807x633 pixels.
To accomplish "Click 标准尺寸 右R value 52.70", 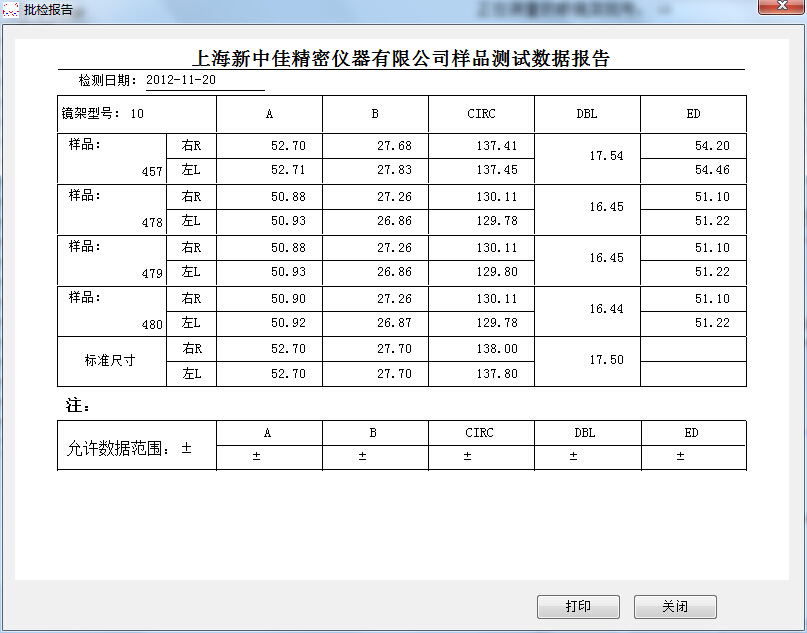I will [288, 349].
